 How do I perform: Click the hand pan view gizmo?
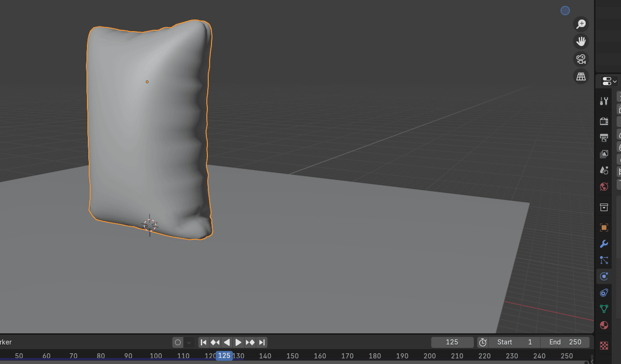pos(581,41)
